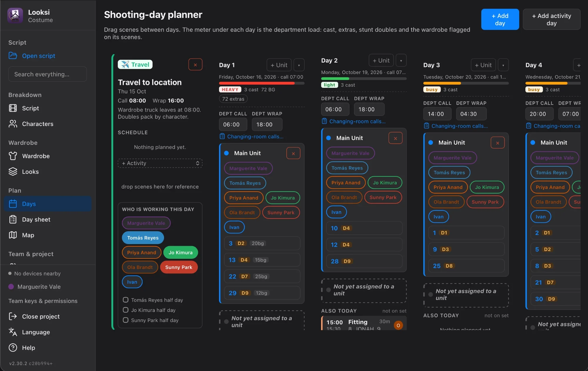The image size is (588, 371).
Task: Open the Day 1 dropdown arrow menu
Action: coord(299,65)
